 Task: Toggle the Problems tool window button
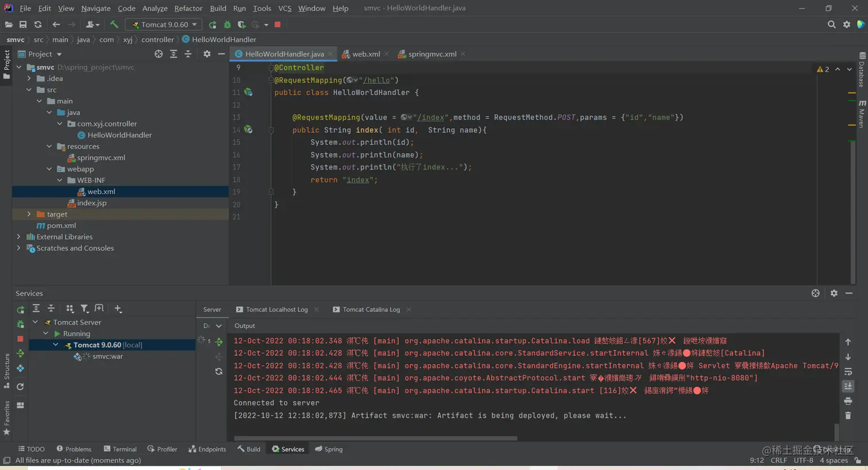(x=74, y=449)
